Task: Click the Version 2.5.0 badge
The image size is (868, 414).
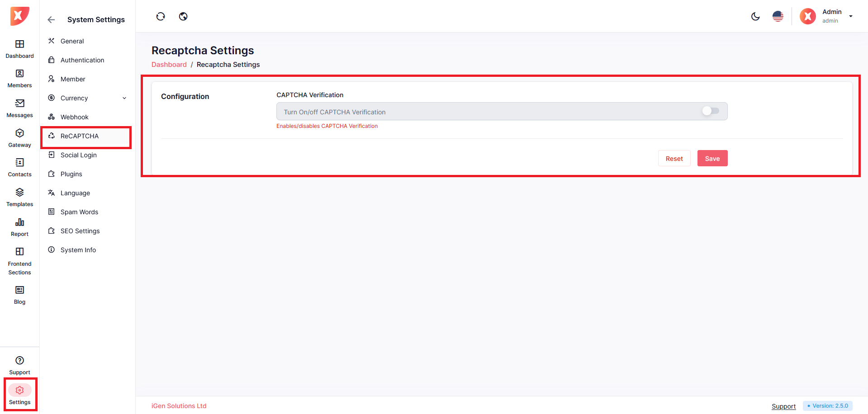Action: point(827,406)
